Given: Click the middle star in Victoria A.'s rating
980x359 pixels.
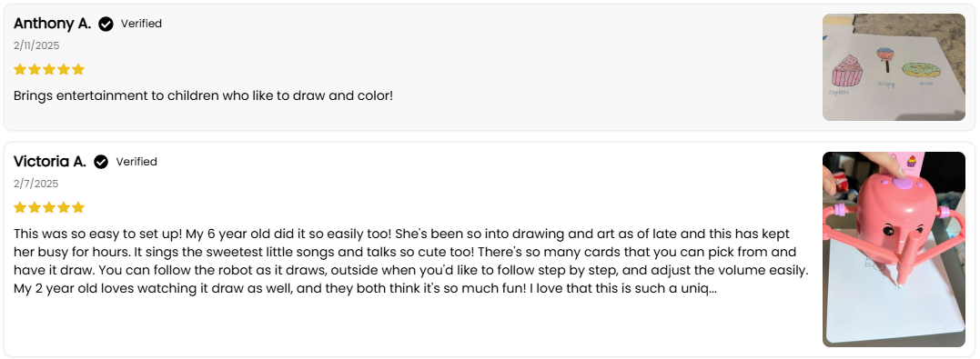Looking at the screenshot, I should click(49, 207).
